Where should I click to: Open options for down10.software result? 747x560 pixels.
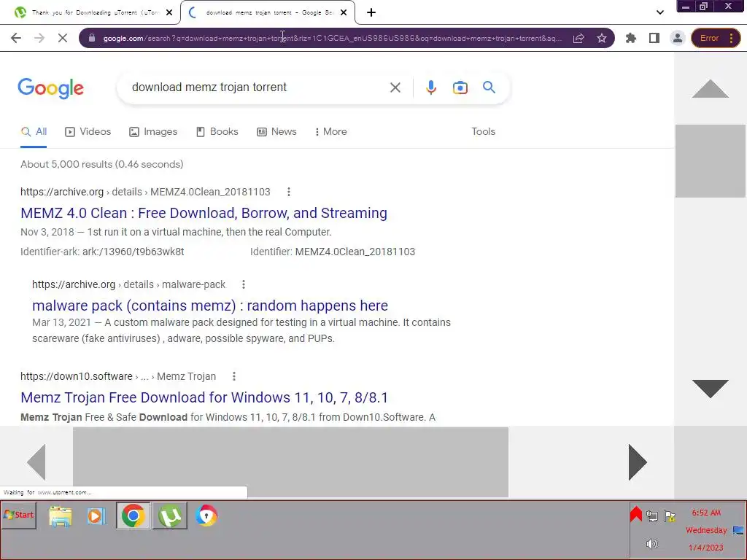pos(234,376)
